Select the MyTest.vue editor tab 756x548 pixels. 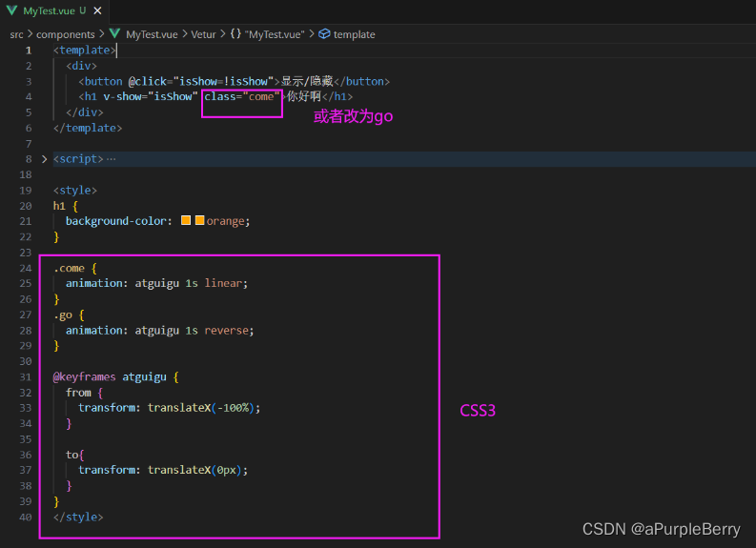point(54,10)
